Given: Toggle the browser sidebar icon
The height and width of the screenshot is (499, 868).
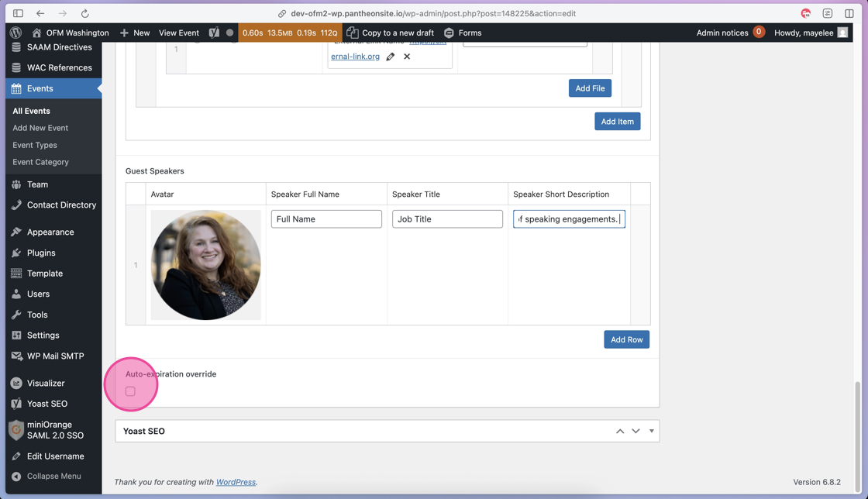Looking at the screenshot, I should coord(18,13).
